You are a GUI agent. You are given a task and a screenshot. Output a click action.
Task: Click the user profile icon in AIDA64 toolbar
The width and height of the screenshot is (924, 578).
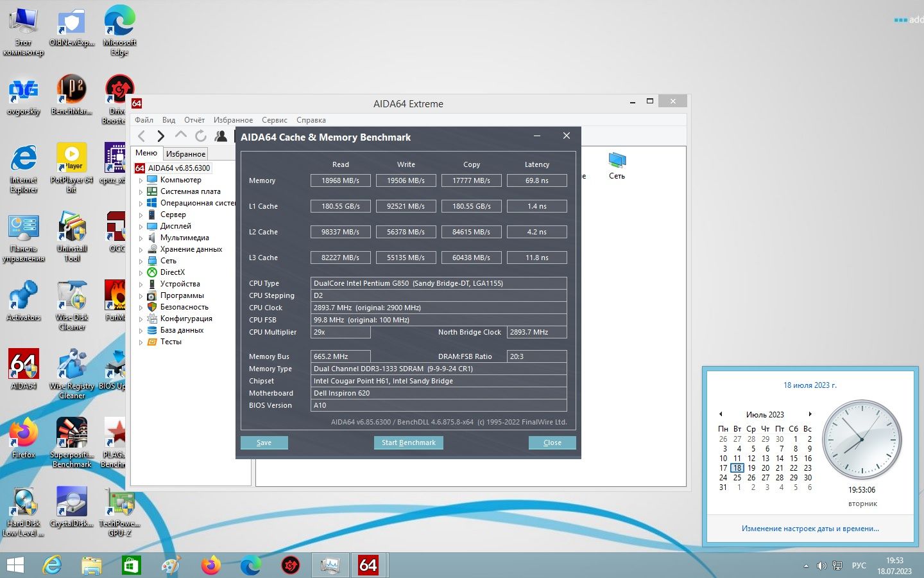(221, 136)
